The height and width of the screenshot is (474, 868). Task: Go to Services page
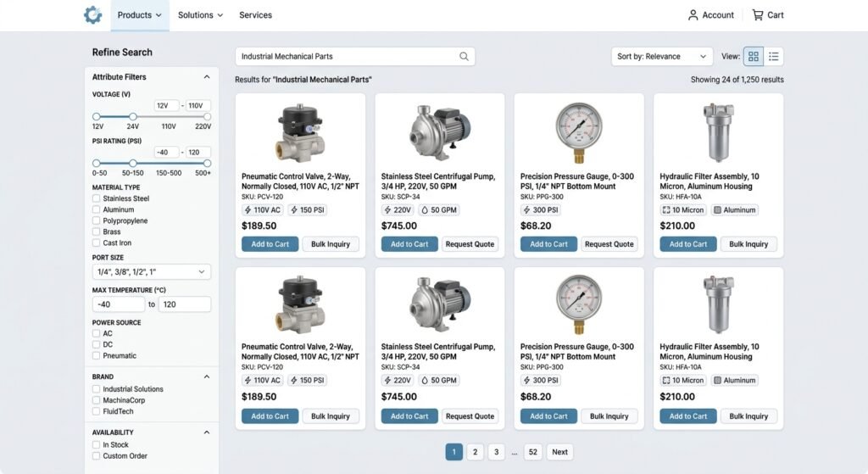[x=255, y=15]
